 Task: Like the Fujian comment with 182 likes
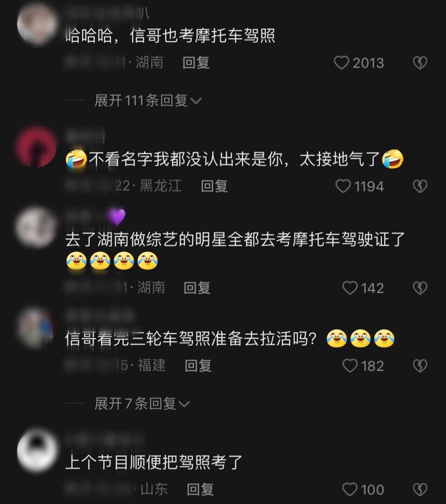click(x=350, y=366)
